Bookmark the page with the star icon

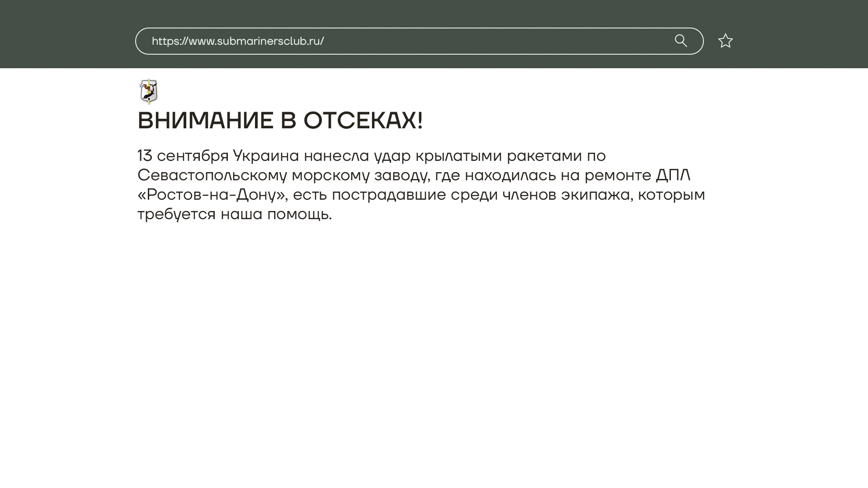click(725, 41)
